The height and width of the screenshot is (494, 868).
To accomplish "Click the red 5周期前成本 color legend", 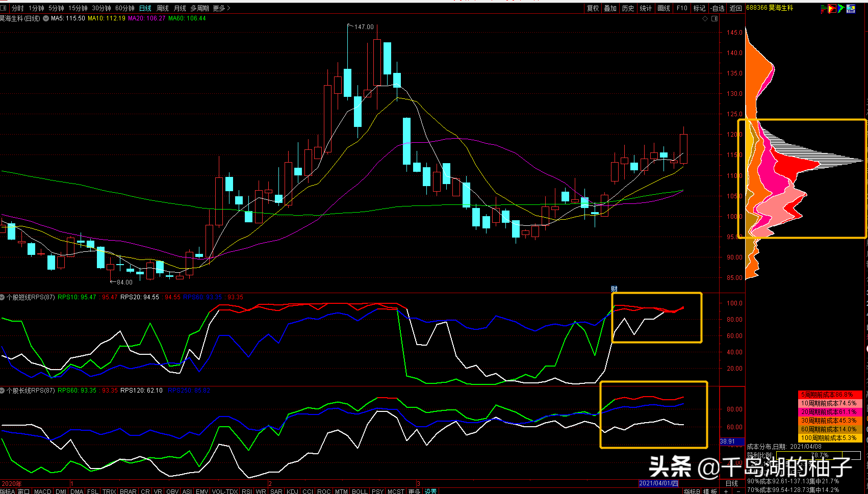I will (829, 395).
